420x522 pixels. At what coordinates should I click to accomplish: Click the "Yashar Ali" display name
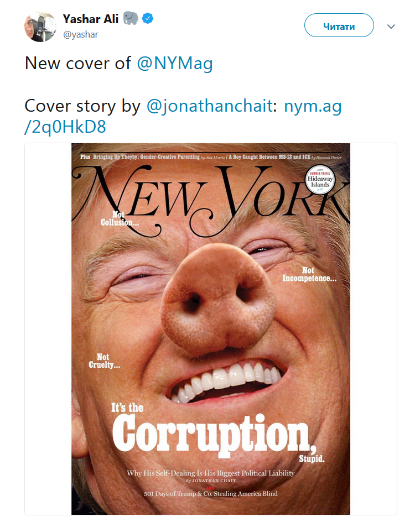point(90,18)
